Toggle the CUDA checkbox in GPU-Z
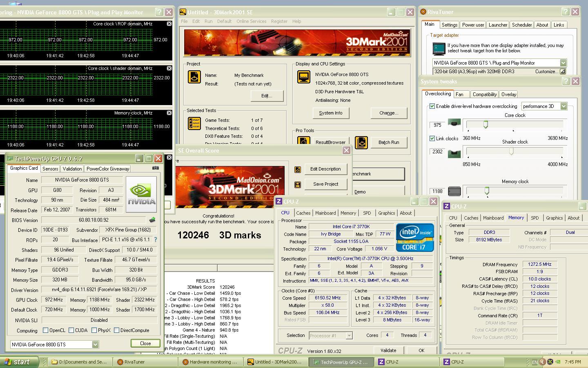The image size is (588, 368). [x=71, y=330]
